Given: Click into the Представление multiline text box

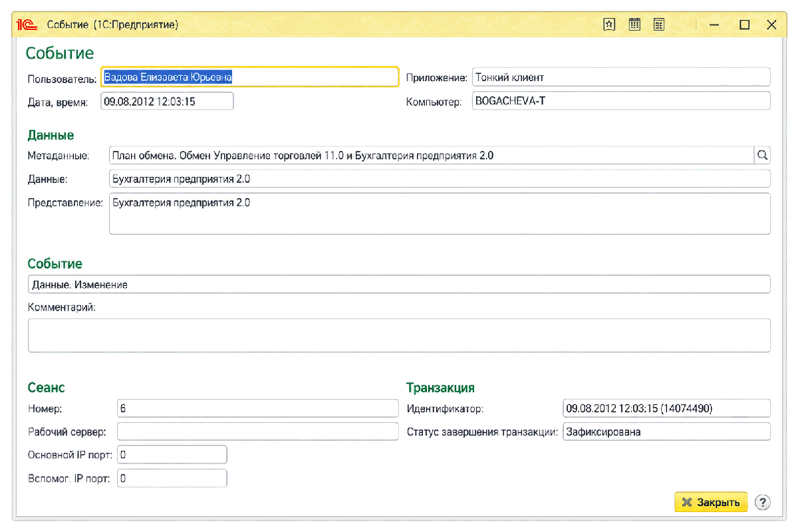Looking at the screenshot, I should pyautogui.click(x=440, y=213).
